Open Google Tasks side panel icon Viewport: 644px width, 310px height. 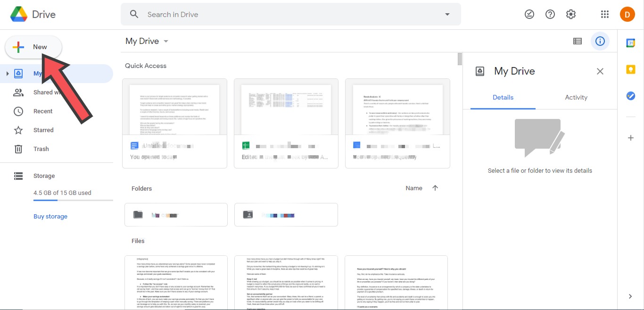[631, 96]
